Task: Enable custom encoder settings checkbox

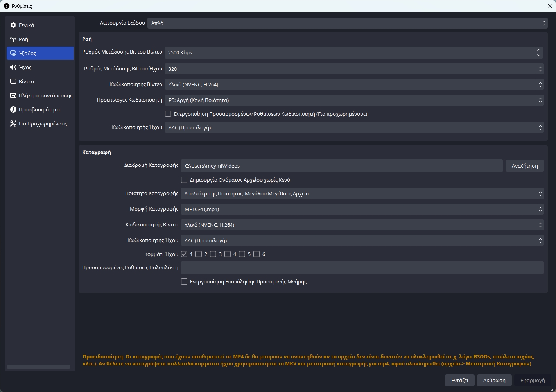Action: click(x=168, y=114)
